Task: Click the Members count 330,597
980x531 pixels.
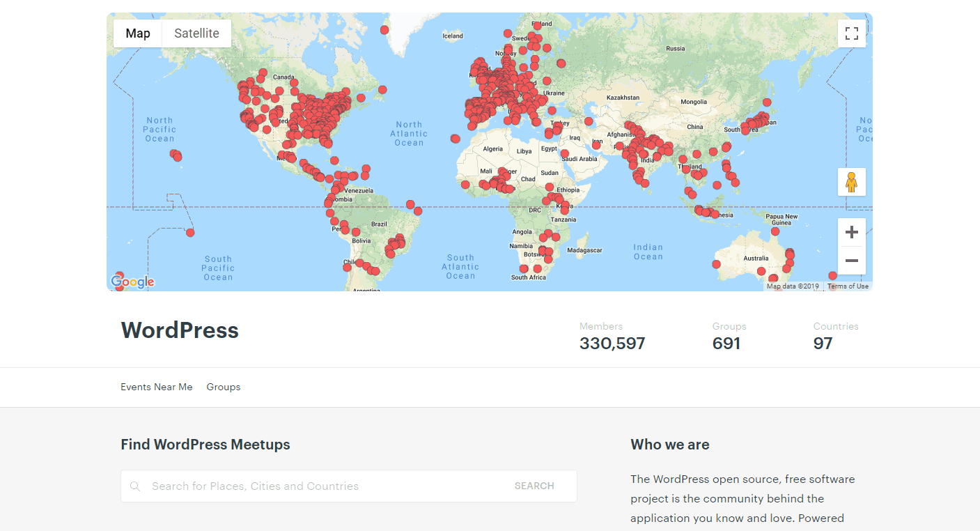Action: 612,344
